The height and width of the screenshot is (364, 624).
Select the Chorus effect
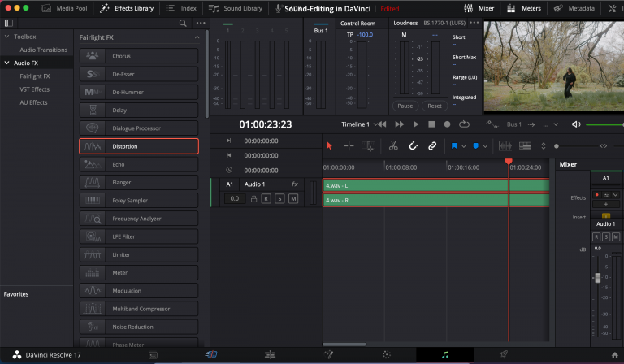[x=139, y=56]
